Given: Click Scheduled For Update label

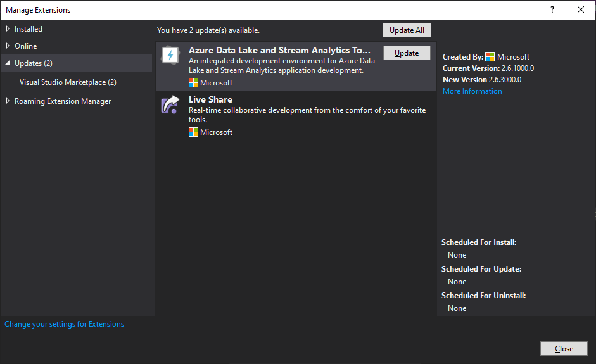Looking at the screenshot, I should pos(481,269).
